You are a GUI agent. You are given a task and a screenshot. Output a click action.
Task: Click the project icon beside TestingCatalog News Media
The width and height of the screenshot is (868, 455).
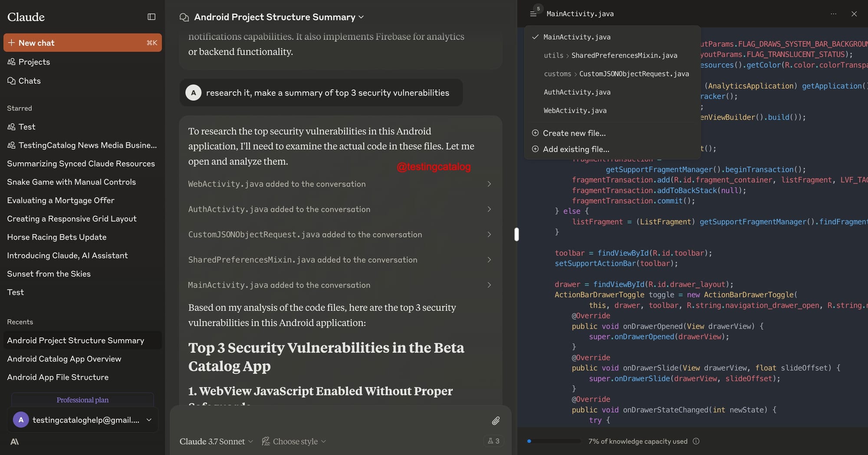tap(11, 145)
